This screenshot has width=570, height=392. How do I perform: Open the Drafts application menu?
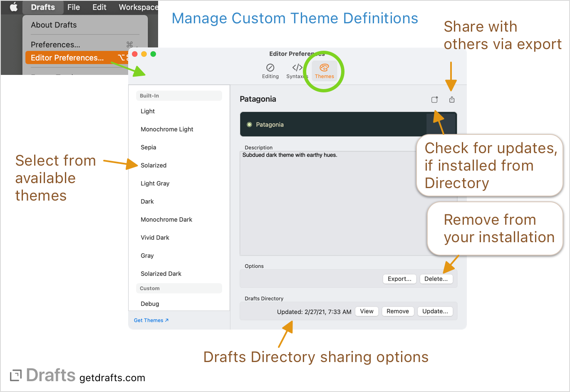(x=42, y=7)
